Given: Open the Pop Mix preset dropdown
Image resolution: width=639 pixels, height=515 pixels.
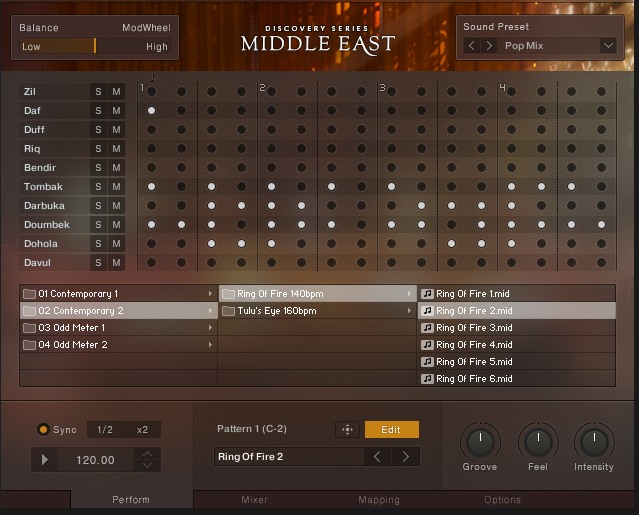Looking at the screenshot, I should pyautogui.click(x=608, y=46).
